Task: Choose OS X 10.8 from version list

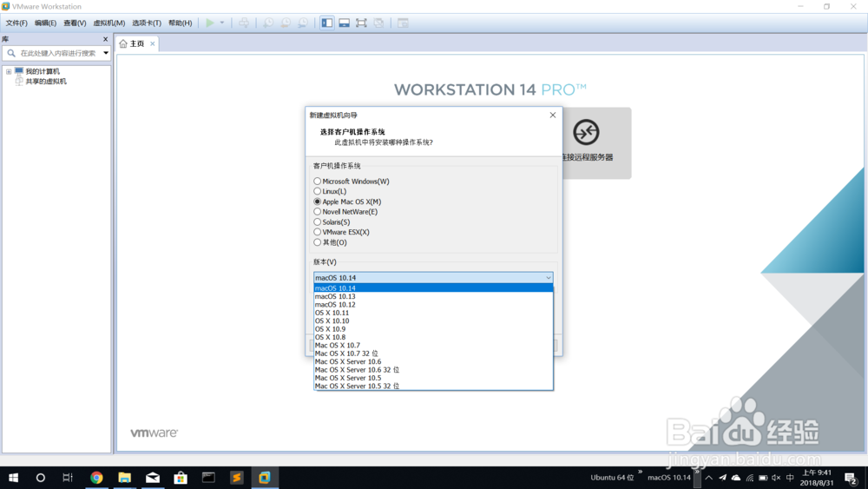Action: click(x=433, y=337)
